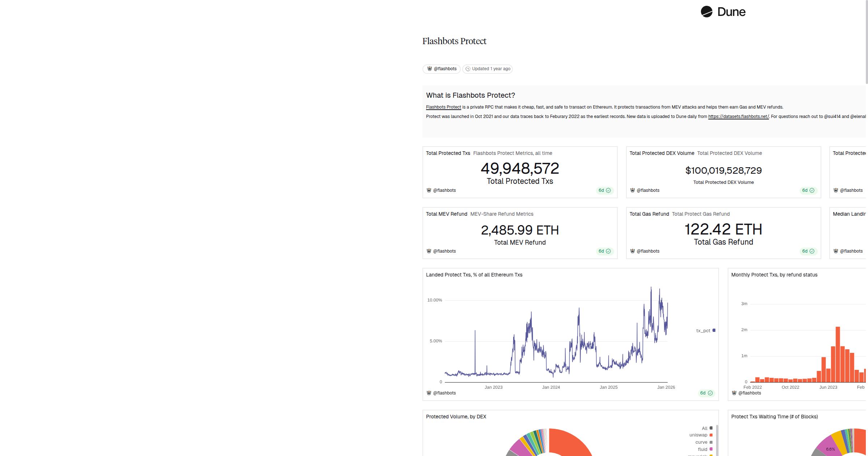868x456 pixels.
Task: Open Total Protected Txs query title
Action: click(448, 153)
